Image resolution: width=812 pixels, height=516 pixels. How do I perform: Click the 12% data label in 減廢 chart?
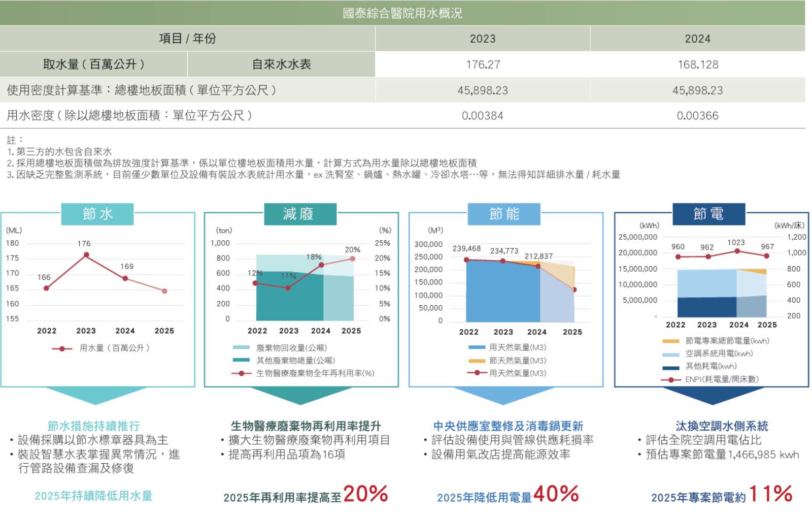click(255, 273)
